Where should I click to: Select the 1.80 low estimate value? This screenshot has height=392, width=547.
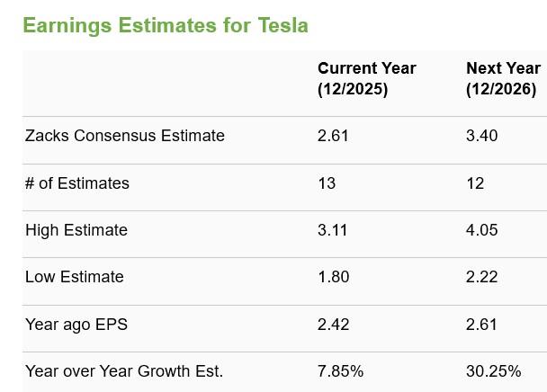pyautogui.click(x=333, y=277)
